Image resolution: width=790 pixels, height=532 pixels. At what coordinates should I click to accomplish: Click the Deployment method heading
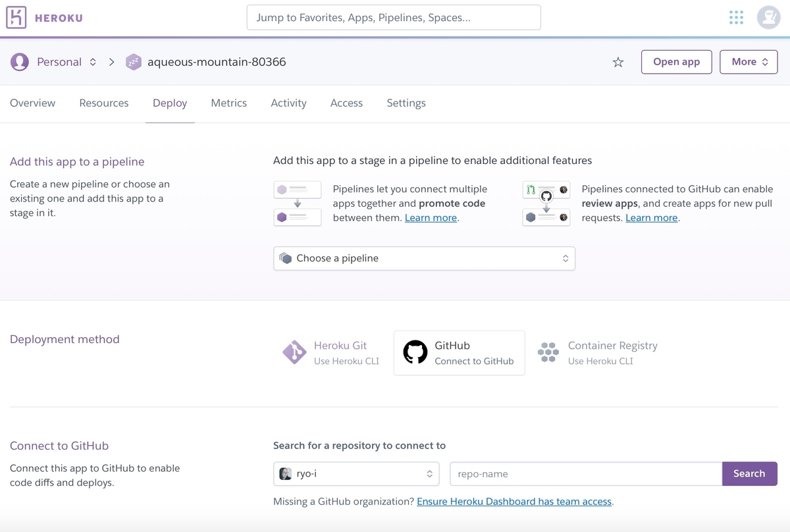[x=65, y=340]
